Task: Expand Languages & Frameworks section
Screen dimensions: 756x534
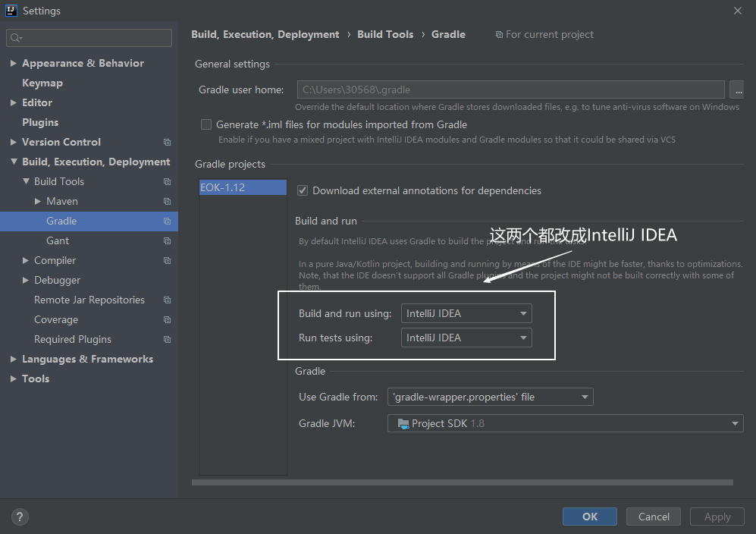Action: point(14,360)
